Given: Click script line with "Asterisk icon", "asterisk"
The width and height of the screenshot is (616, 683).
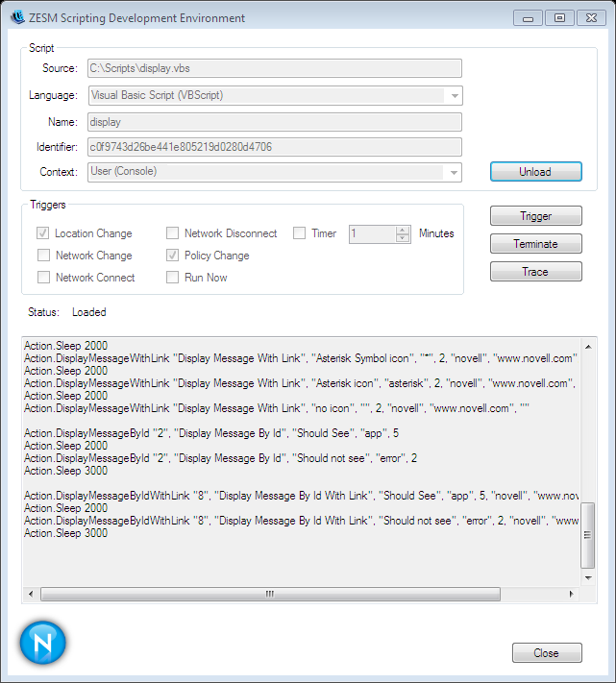Looking at the screenshot, I should [x=300, y=383].
